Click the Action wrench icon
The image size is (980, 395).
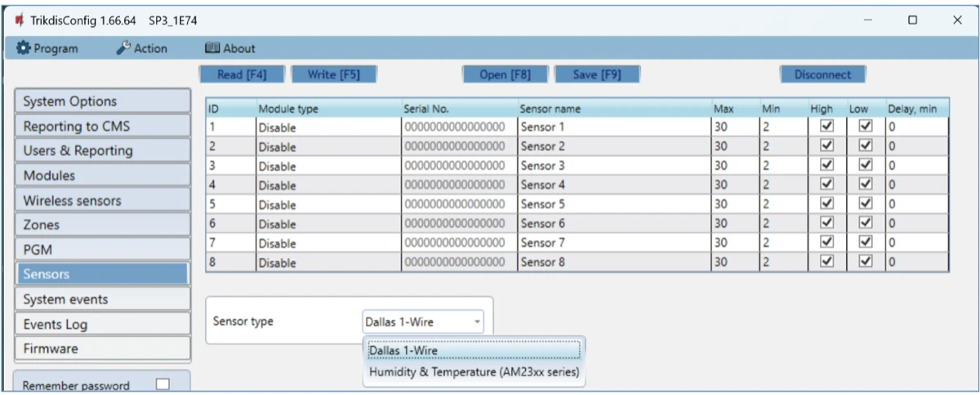[x=124, y=48]
